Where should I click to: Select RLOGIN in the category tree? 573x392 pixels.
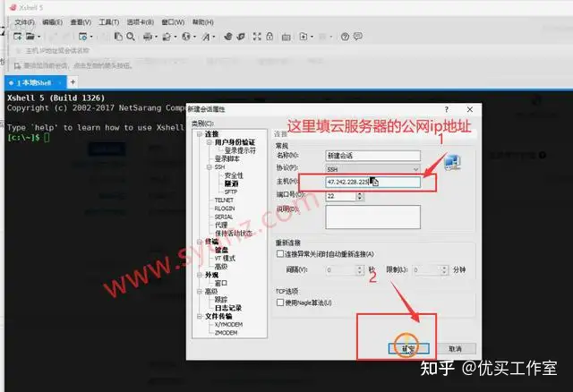click(225, 209)
